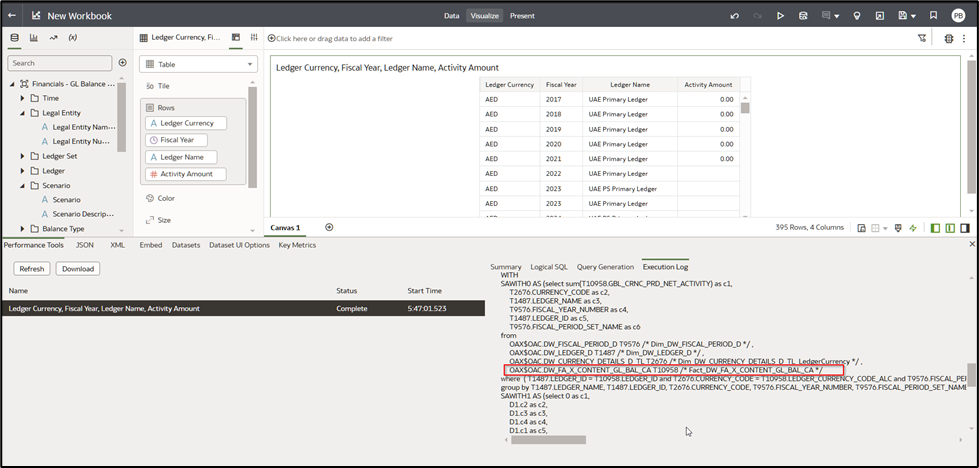979x468 pixels.
Task: Click the Ledger Name column header
Action: tap(630, 85)
